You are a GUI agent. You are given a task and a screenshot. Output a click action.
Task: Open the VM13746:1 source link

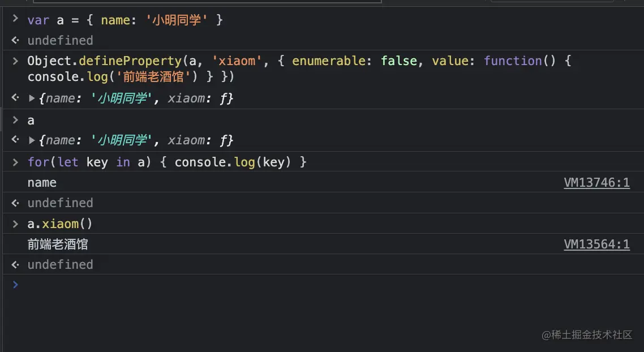596,182
